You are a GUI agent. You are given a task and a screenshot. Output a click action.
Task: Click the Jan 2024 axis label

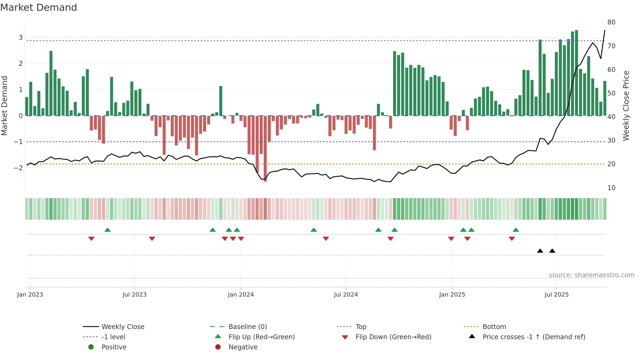click(241, 294)
